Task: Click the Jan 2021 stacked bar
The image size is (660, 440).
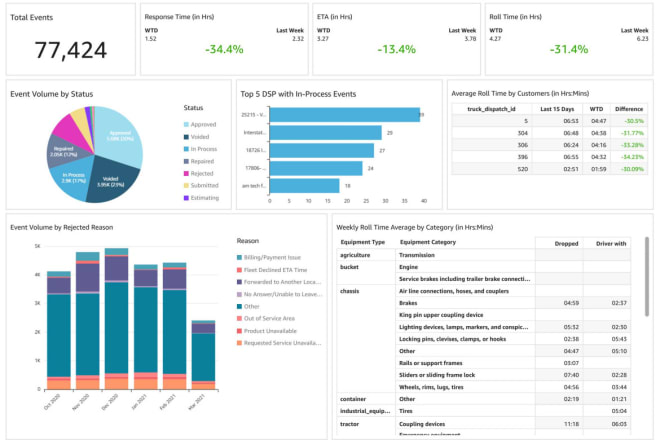Action: [x=146, y=327]
